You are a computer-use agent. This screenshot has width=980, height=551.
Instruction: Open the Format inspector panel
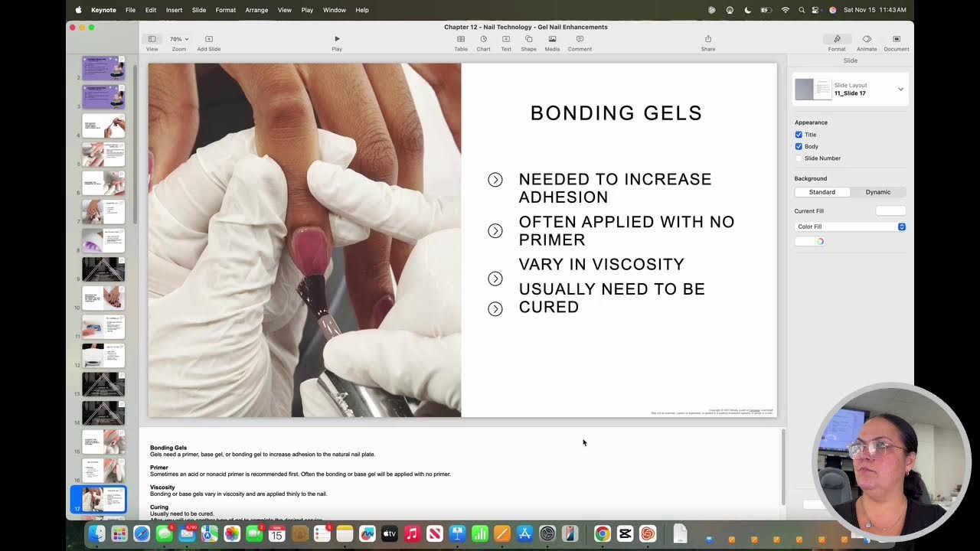[x=837, y=39]
